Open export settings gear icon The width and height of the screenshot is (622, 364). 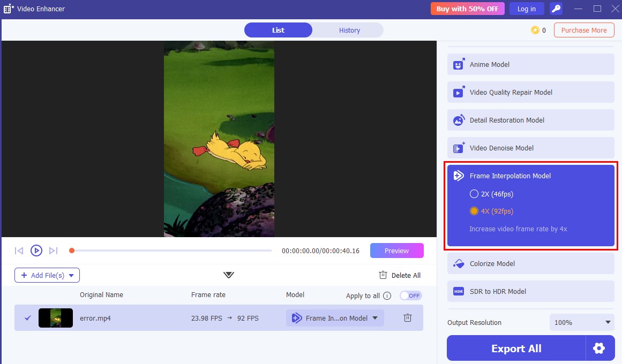click(599, 348)
